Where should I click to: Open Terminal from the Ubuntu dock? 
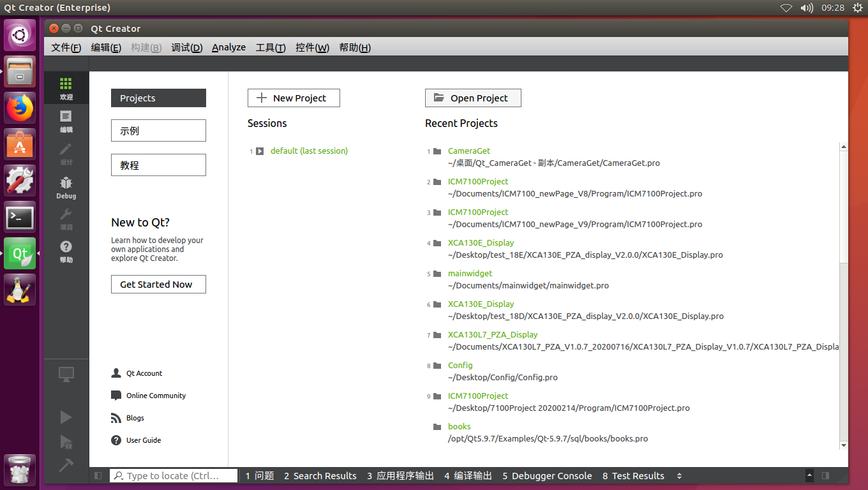[x=20, y=218]
